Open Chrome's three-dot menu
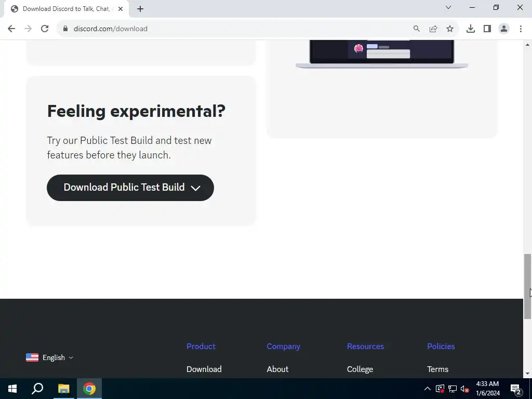This screenshot has width=532, height=399. coord(521,29)
